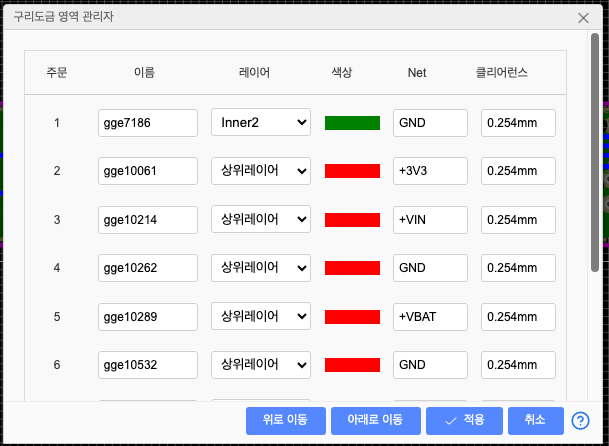Select order number 1 row cell
609x446 pixels.
(57, 123)
